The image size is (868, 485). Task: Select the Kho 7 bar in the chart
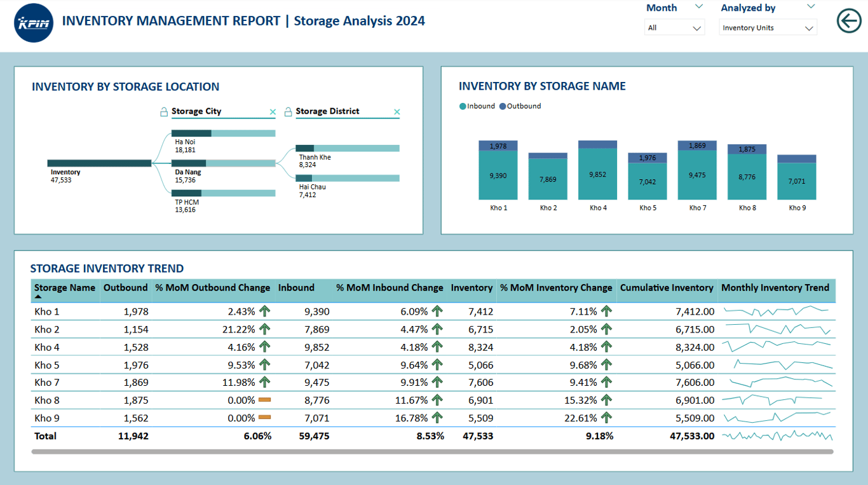697,170
